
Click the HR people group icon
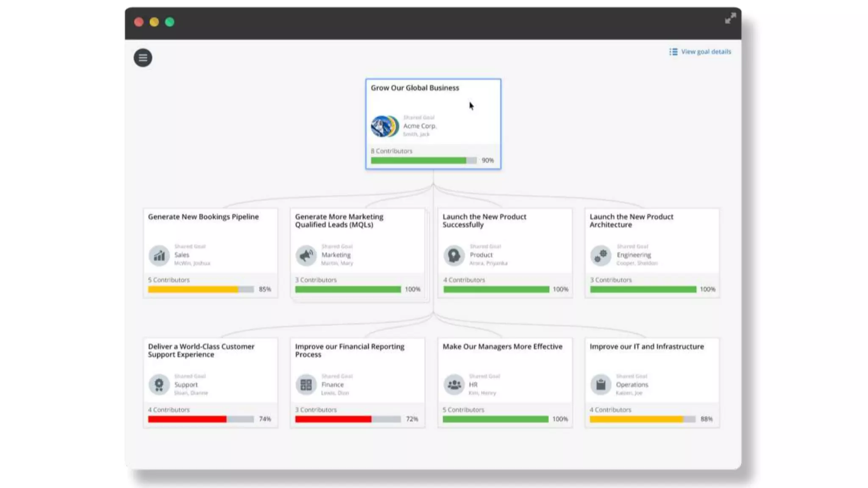click(x=454, y=385)
